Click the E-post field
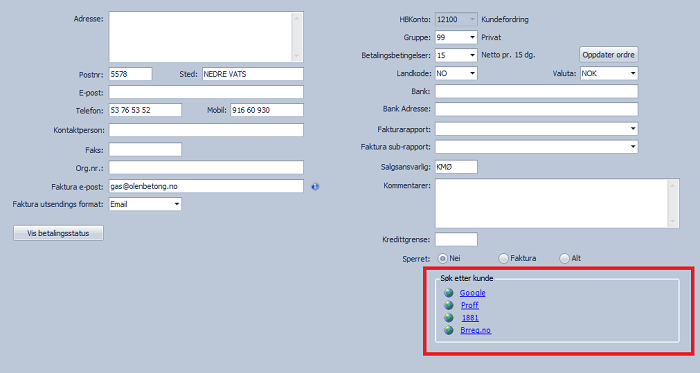Viewport: 700px width, 373px height. [206, 92]
